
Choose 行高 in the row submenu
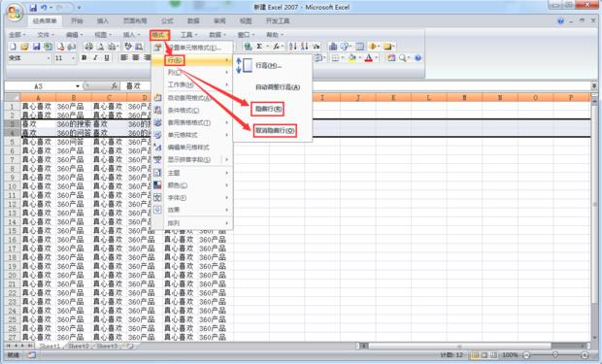coord(268,66)
